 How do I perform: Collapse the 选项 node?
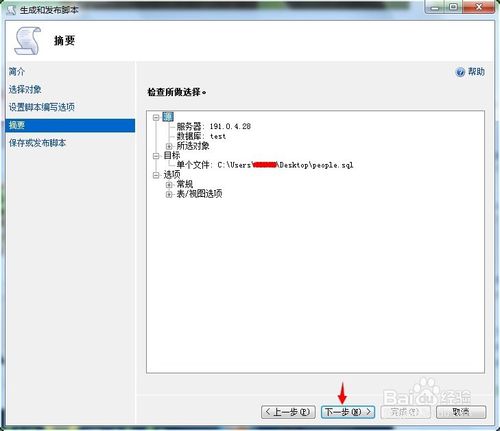156,175
